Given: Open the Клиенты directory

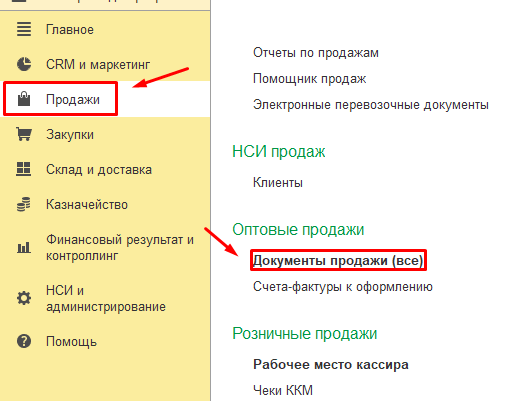Looking at the screenshot, I should [278, 182].
